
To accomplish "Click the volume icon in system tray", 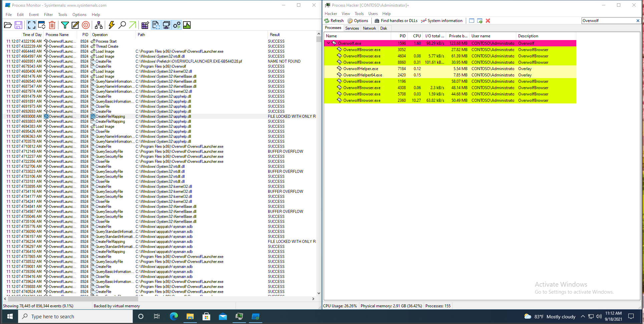I will coord(599,316).
